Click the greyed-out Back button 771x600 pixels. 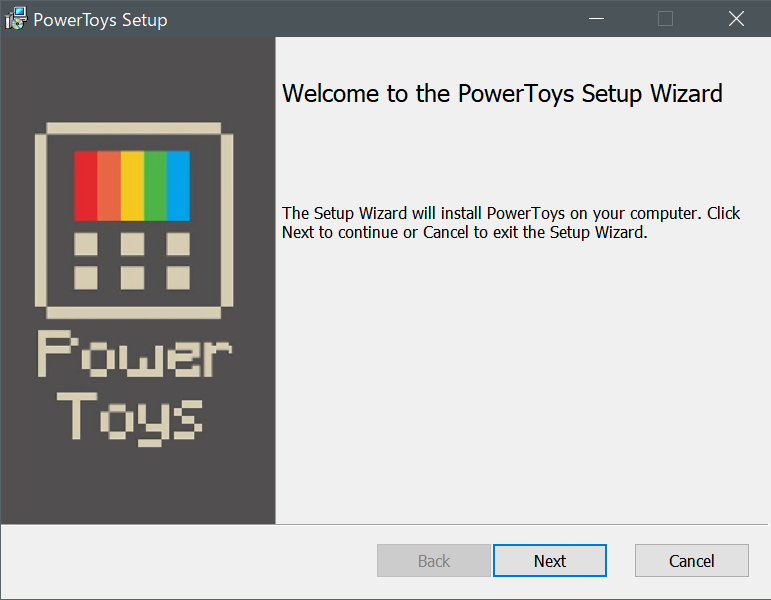tap(434, 561)
